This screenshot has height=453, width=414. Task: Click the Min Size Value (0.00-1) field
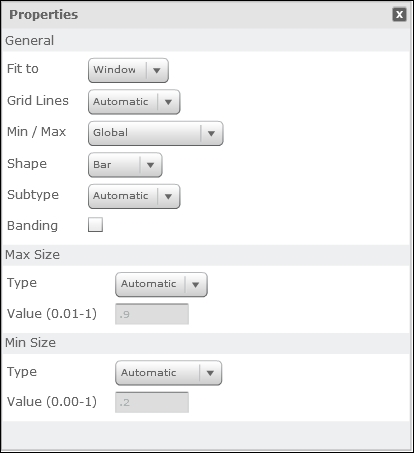152,402
